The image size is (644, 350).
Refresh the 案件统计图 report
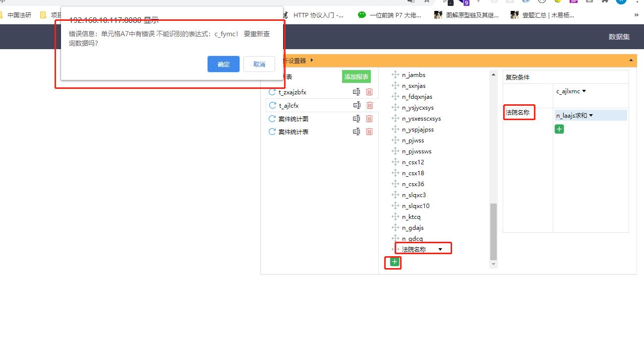pos(272,119)
